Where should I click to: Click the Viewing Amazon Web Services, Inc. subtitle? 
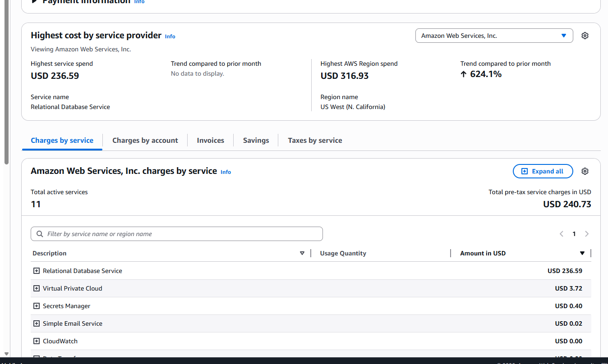[x=81, y=49]
